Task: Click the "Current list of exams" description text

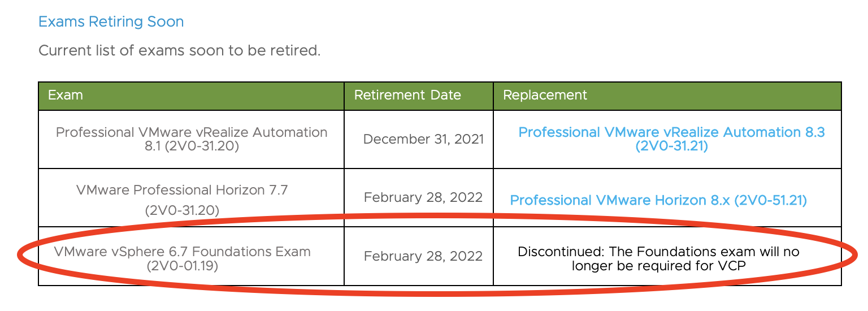Action: 179,50
